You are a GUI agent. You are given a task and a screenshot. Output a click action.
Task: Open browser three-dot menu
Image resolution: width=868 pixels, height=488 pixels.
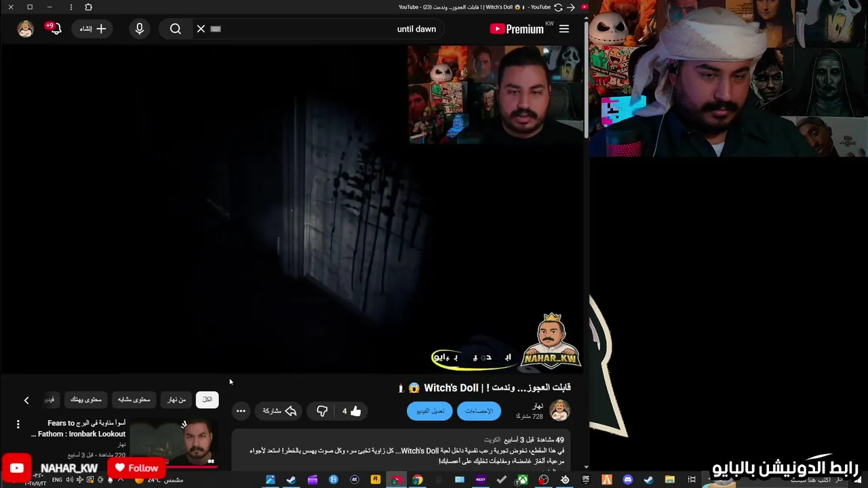71,7
